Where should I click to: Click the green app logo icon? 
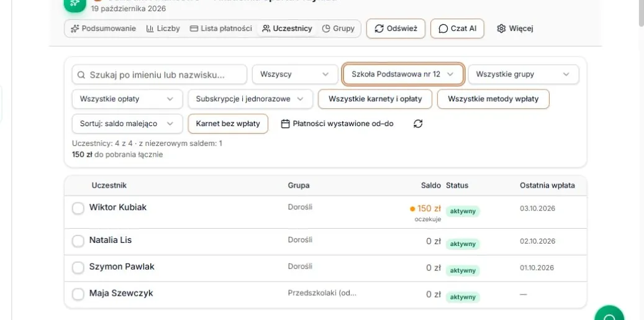pyautogui.click(x=75, y=4)
